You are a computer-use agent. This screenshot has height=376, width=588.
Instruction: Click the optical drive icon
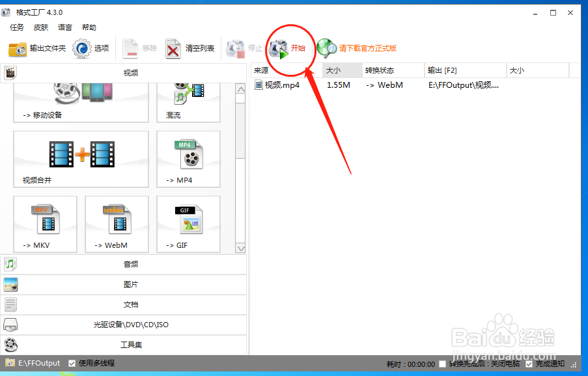pyautogui.click(x=10, y=325)
